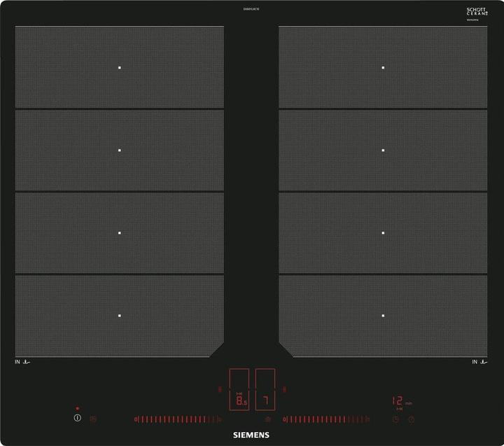Touch the right power level slider
Viewport: 504px width, 446px height.
point(323,419)
